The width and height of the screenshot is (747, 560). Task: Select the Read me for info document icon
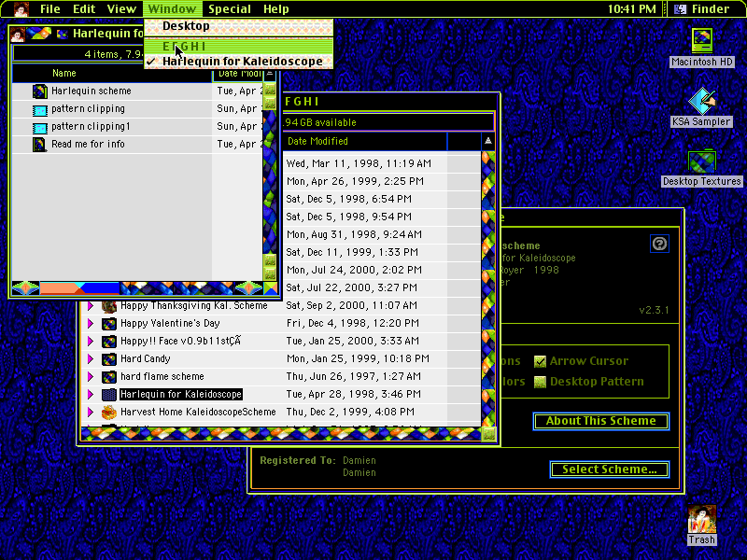[39, 145]
